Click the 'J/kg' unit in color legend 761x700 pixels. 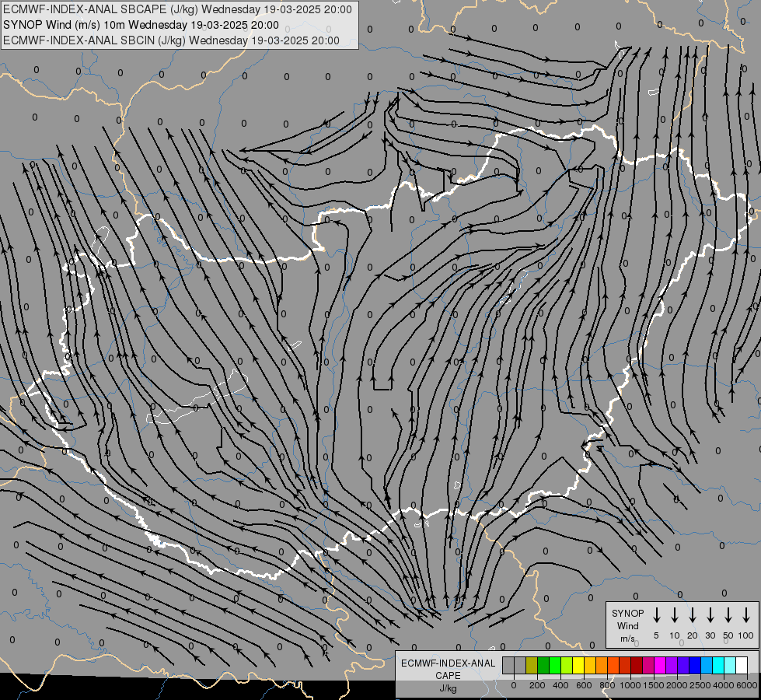(x=448, y=688)
